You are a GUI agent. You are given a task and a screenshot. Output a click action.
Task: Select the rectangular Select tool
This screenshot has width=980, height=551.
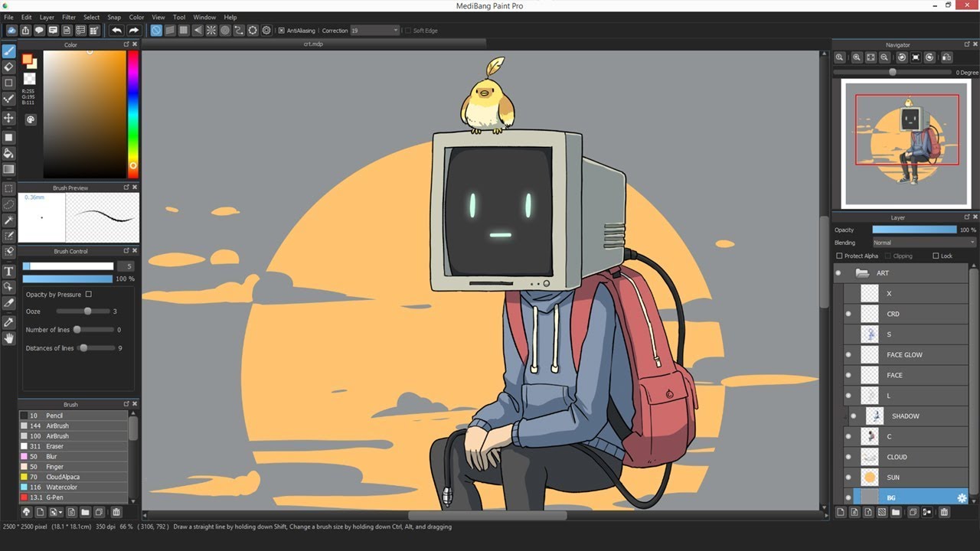point(9,188)
